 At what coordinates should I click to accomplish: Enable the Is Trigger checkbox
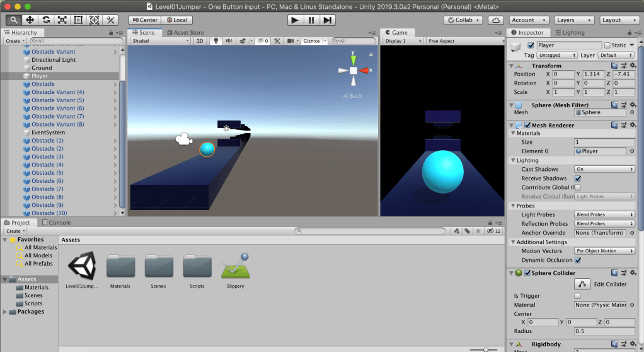578,296
